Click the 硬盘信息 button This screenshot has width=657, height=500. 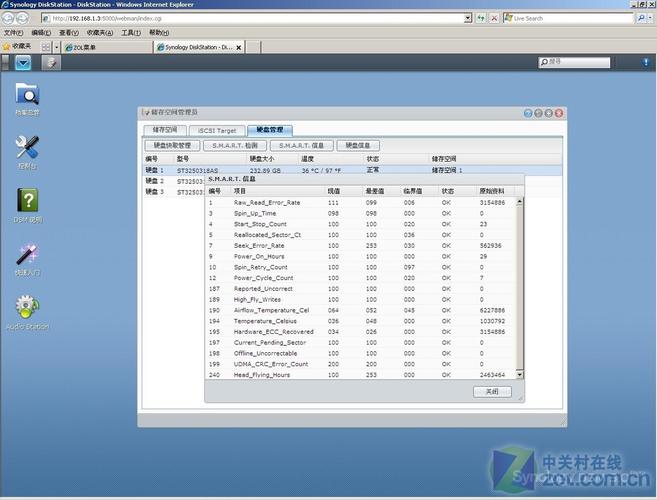[x=358, y=145]
